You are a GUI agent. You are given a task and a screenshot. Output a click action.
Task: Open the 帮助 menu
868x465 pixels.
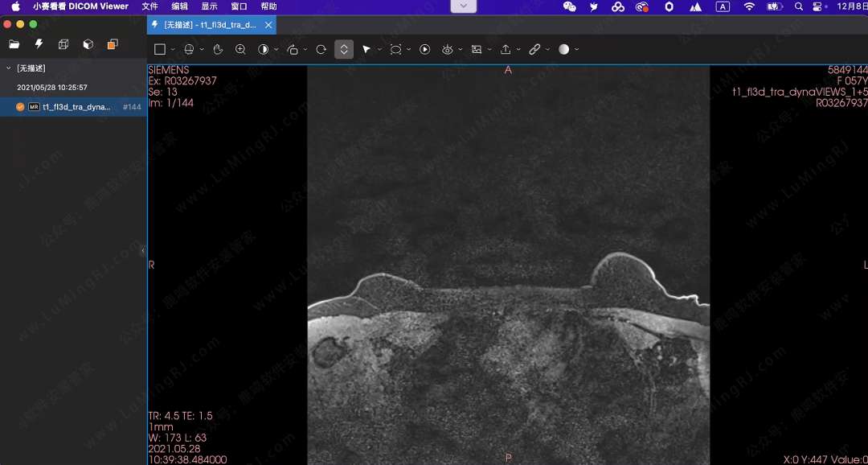tap(268, 6)
